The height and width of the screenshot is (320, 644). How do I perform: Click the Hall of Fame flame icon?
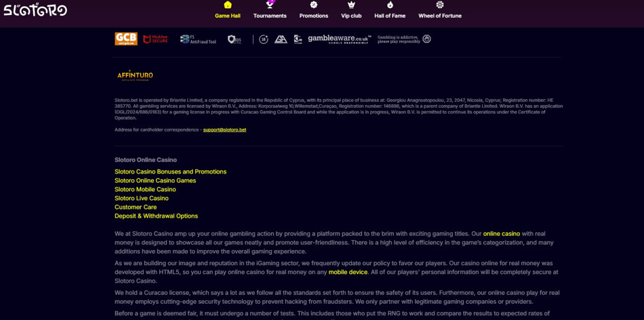(390, 5)
